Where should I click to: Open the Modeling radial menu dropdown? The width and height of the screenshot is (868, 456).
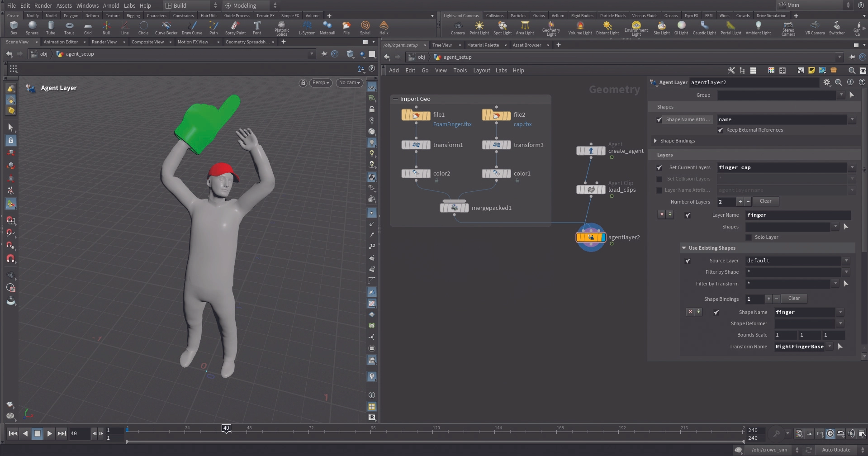[x=251, y=5]
